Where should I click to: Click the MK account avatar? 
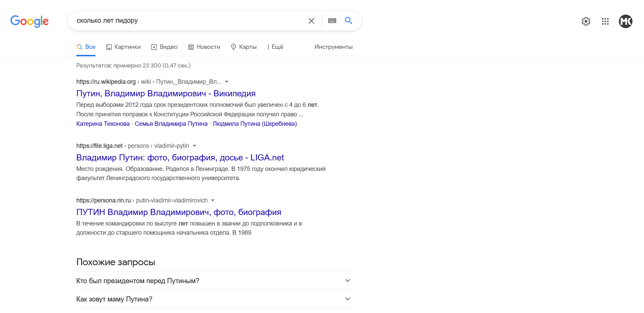pos(625,21)
